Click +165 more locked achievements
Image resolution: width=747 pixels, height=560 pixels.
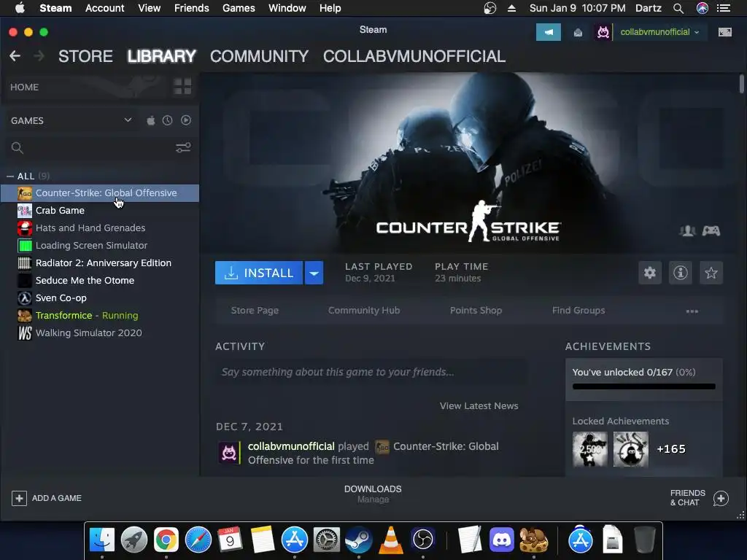[x=671, y=449]
